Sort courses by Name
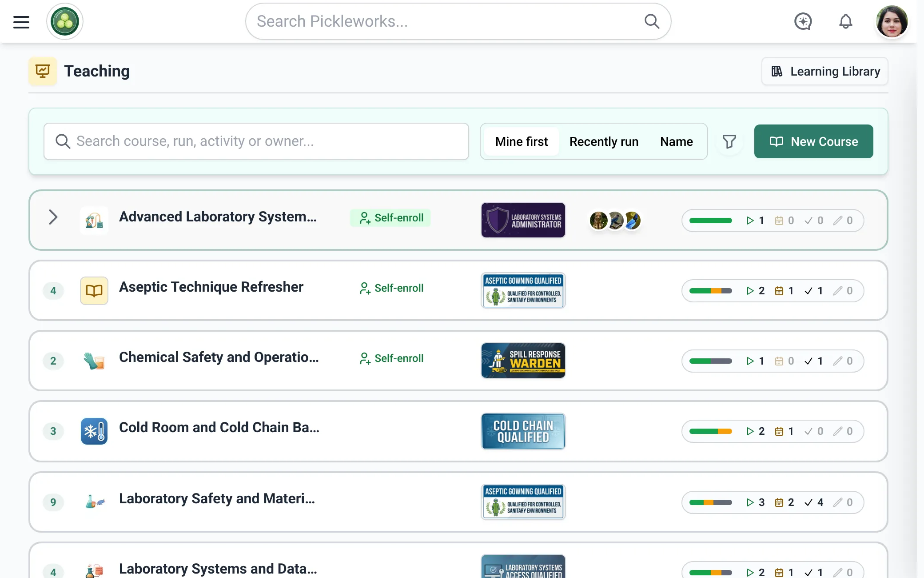924x578 pixels. (x=676, y=141)
